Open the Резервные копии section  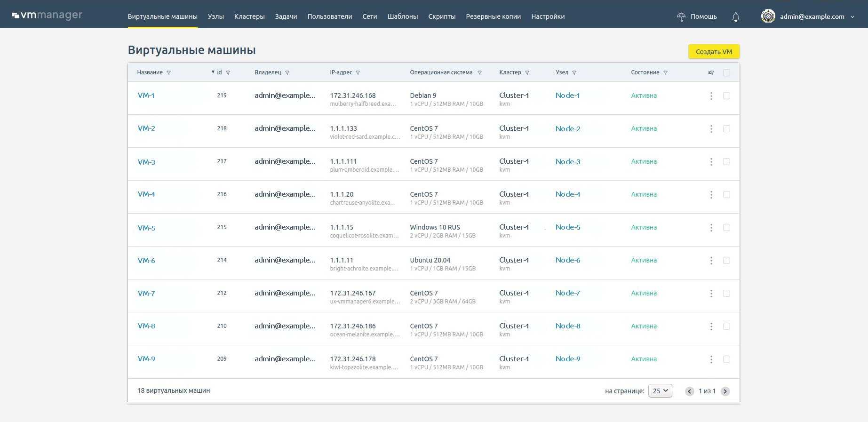(x=493, y=16)
